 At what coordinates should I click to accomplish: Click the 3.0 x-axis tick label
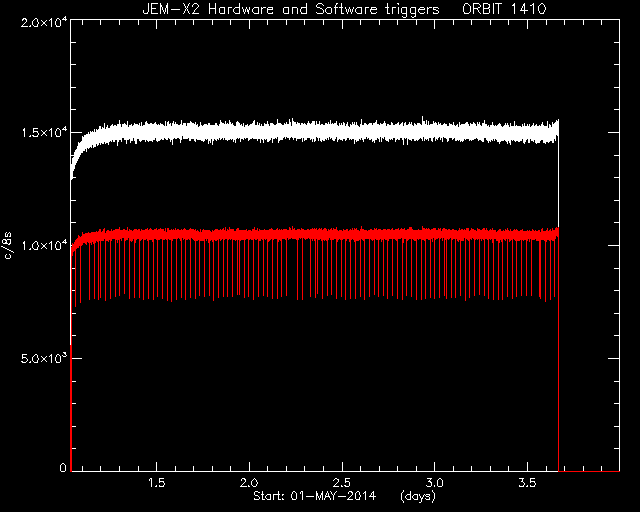click(x=435, y=483)
